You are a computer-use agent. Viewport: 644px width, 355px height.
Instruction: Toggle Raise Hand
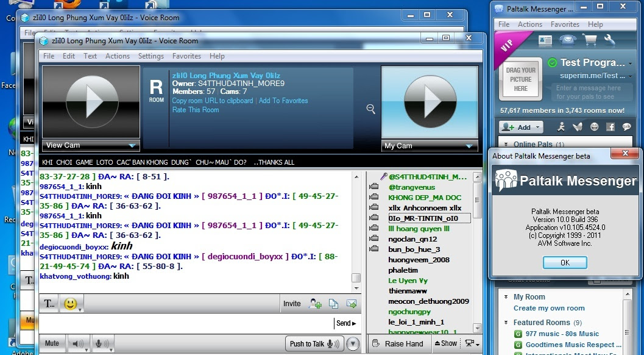[x=398, y=343]
